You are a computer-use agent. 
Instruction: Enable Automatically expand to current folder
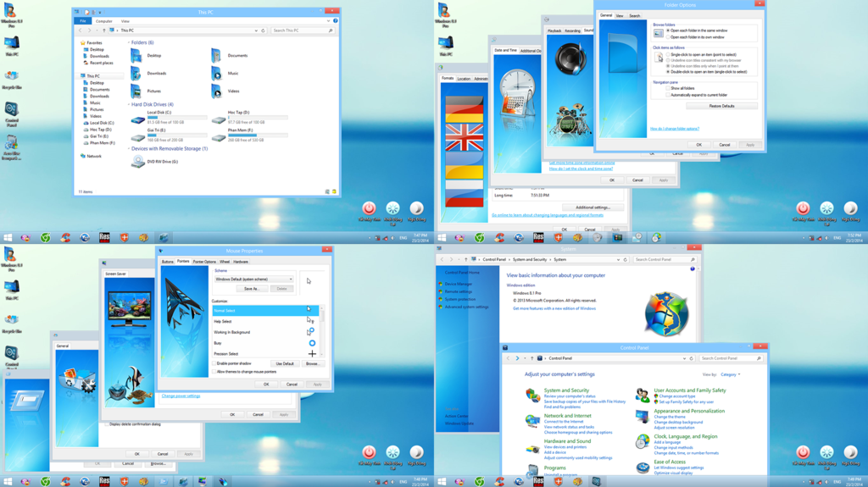(668, 95)
